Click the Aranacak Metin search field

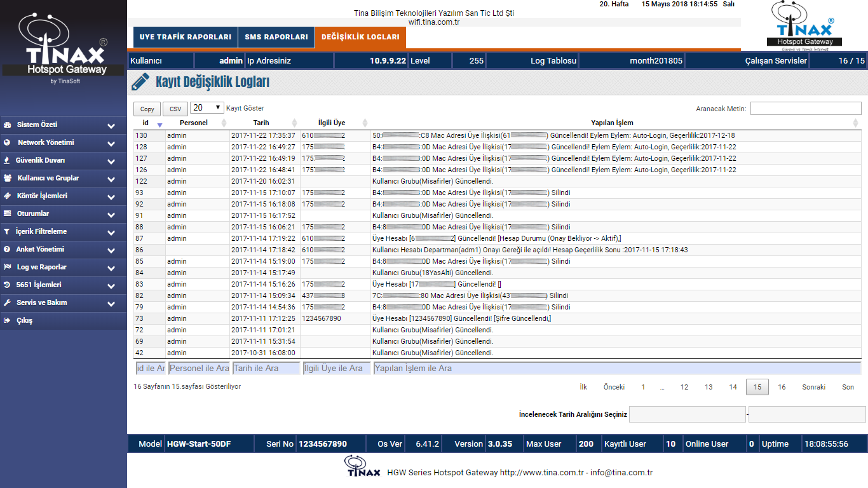[x=806, y=109]
